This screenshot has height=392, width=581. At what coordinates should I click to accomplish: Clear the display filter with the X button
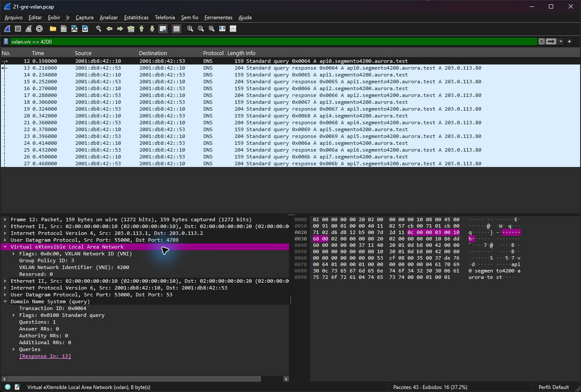coord(542,41)
